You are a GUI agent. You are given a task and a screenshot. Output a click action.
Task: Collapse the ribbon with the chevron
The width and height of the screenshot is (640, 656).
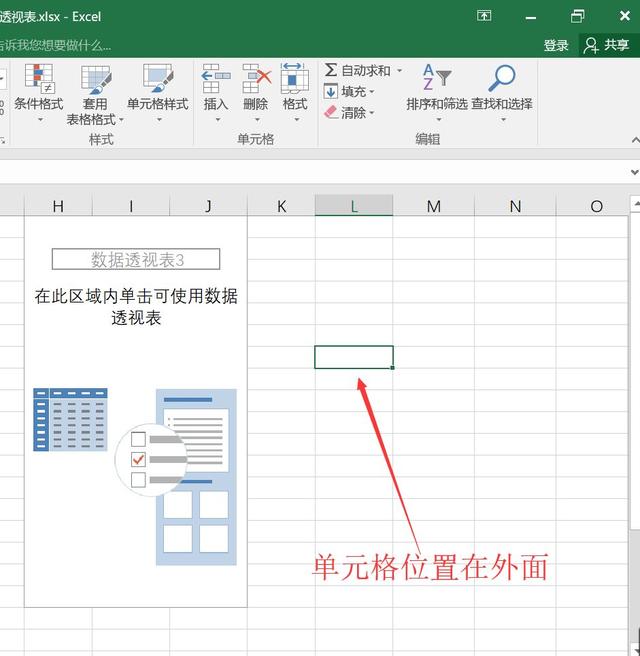click(x=635, y=141)
